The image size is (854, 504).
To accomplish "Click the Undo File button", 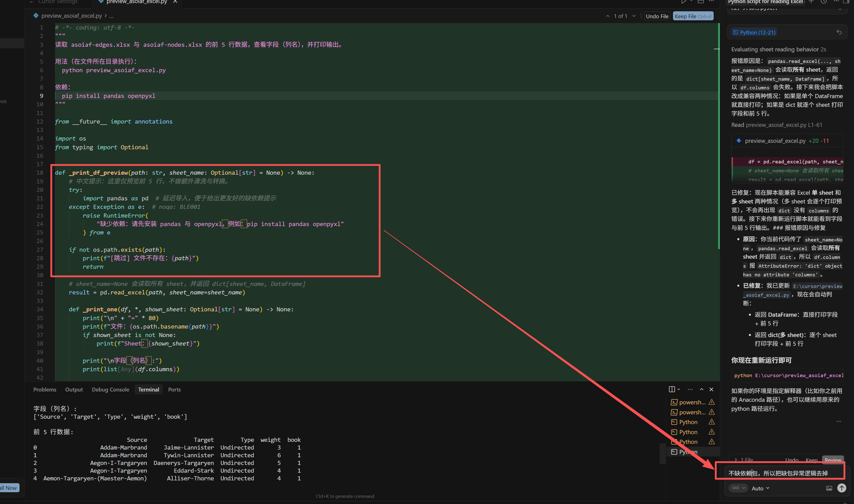I will coord(657,16).
